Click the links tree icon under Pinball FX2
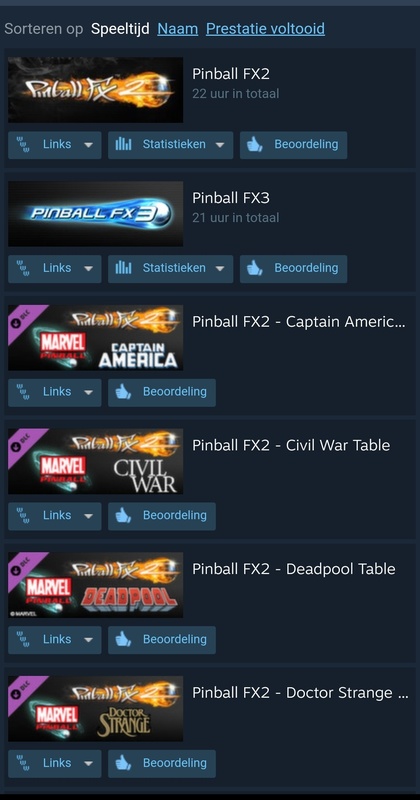420x800 pixels. (23, 144)
